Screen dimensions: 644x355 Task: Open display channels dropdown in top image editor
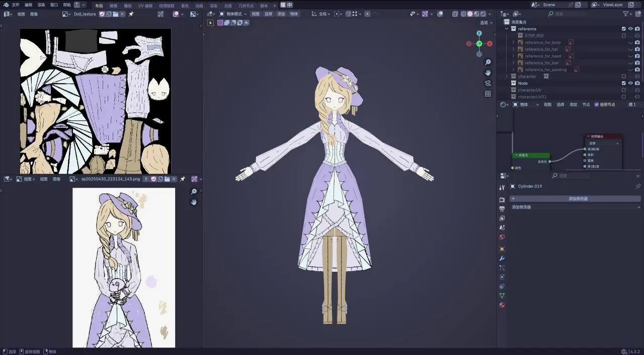195,14
